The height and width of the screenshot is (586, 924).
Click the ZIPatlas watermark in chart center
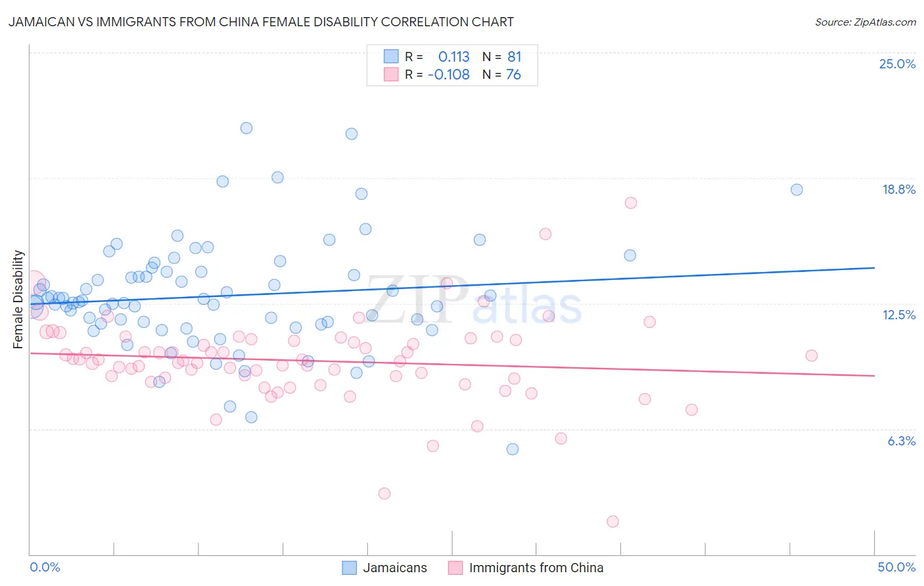tap(474, 301)
